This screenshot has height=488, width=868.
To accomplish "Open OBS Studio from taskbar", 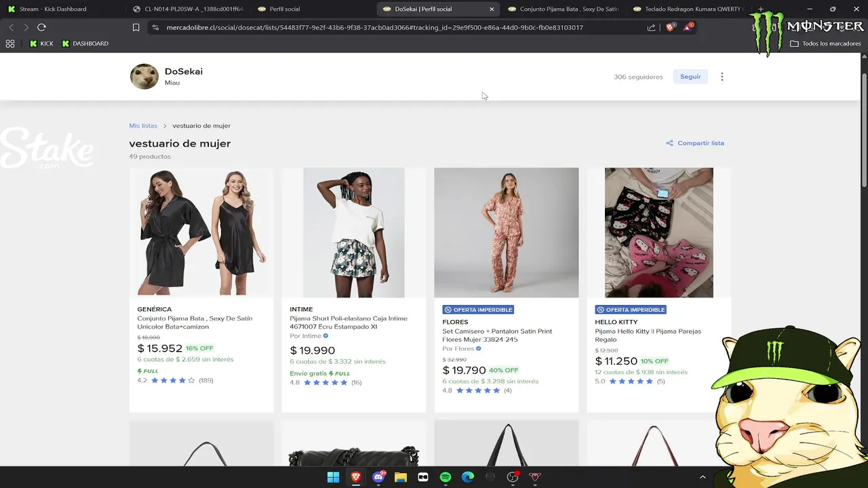I will [x=513, y=477].
